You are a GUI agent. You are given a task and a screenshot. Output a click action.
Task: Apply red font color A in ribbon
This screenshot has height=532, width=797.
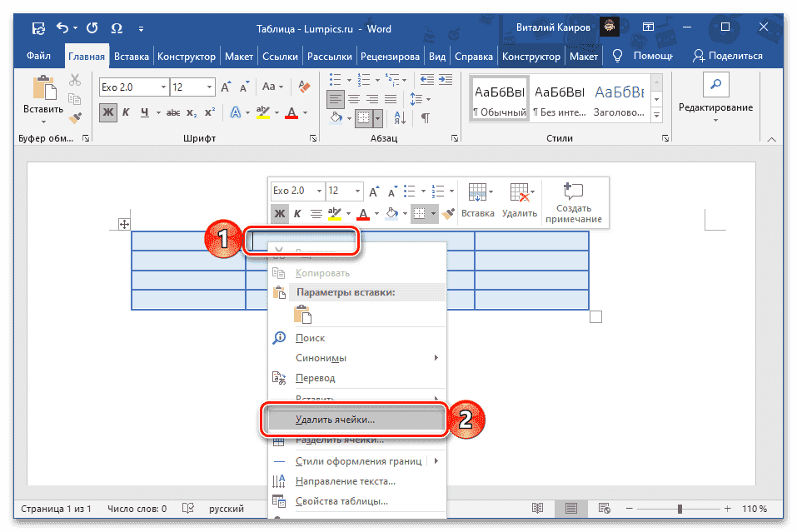[x=291, y=112]
